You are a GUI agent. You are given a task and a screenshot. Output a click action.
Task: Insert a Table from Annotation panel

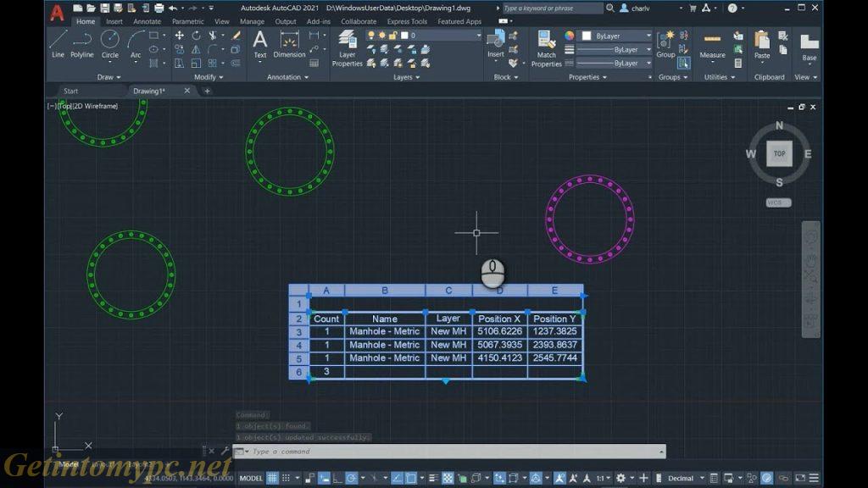tap(314, 63)
